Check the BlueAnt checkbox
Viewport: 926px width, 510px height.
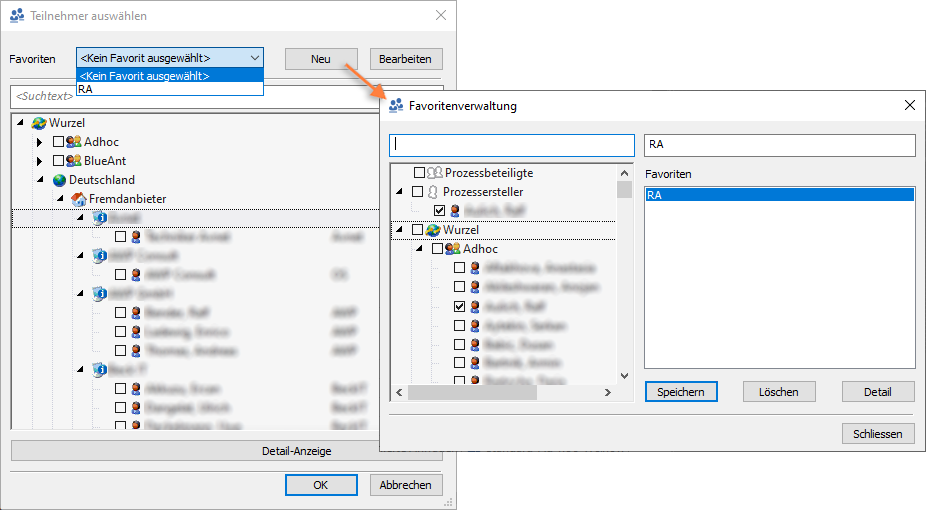(58, 161)
